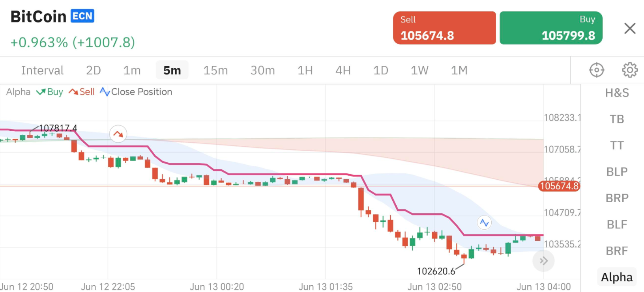Viewport: 644px width, 292px height.
Task: Click the Close Position zigzag icon
Action: 105,92
